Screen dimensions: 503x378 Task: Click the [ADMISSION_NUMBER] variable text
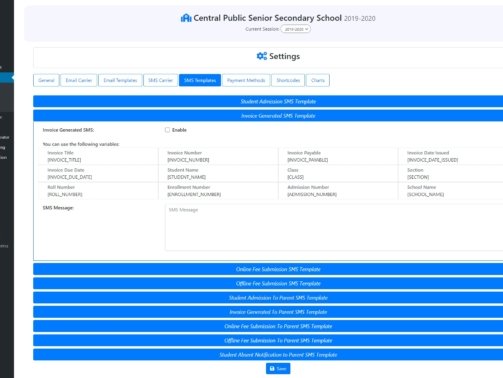[312, 194]
